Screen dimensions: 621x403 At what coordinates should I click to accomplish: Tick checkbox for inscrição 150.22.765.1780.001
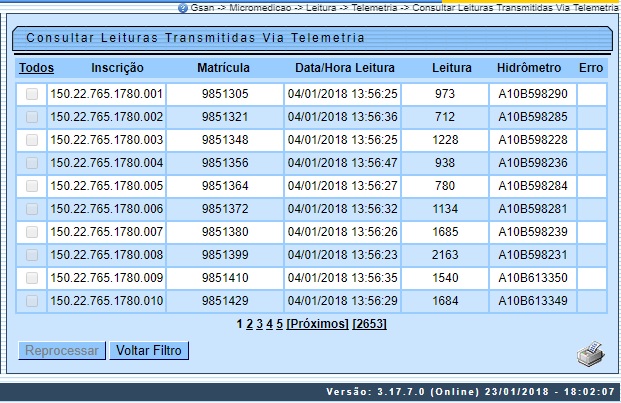pyautogui.click(x=32, y=94)
